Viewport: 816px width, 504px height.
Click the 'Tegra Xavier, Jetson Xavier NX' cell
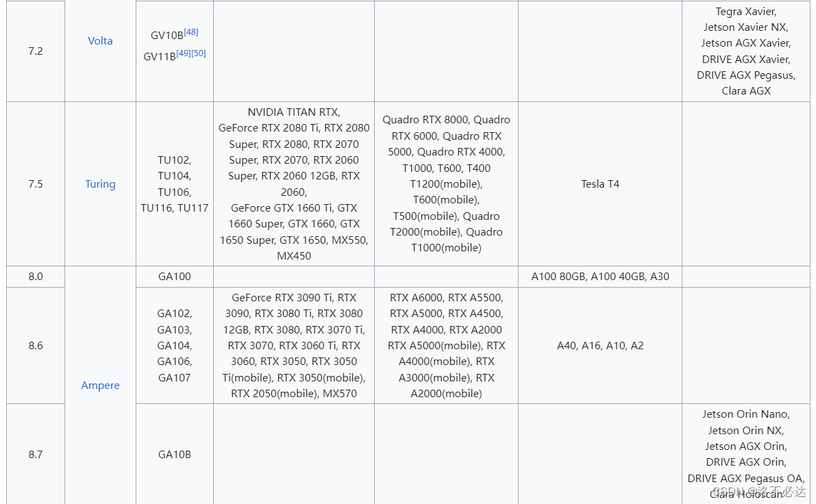745,51
